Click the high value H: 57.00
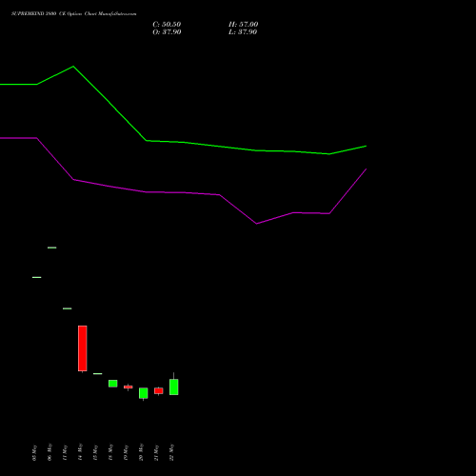 (243, 25)
